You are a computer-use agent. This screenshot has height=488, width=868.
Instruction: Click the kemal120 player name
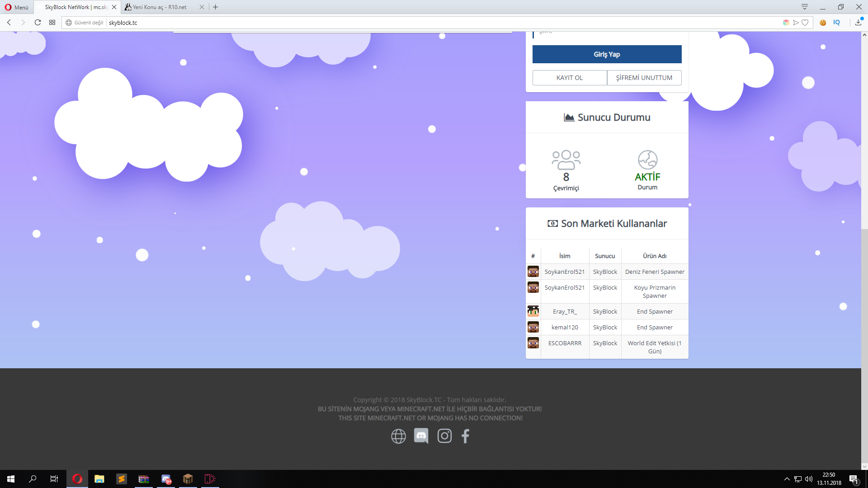pos(565,327)
